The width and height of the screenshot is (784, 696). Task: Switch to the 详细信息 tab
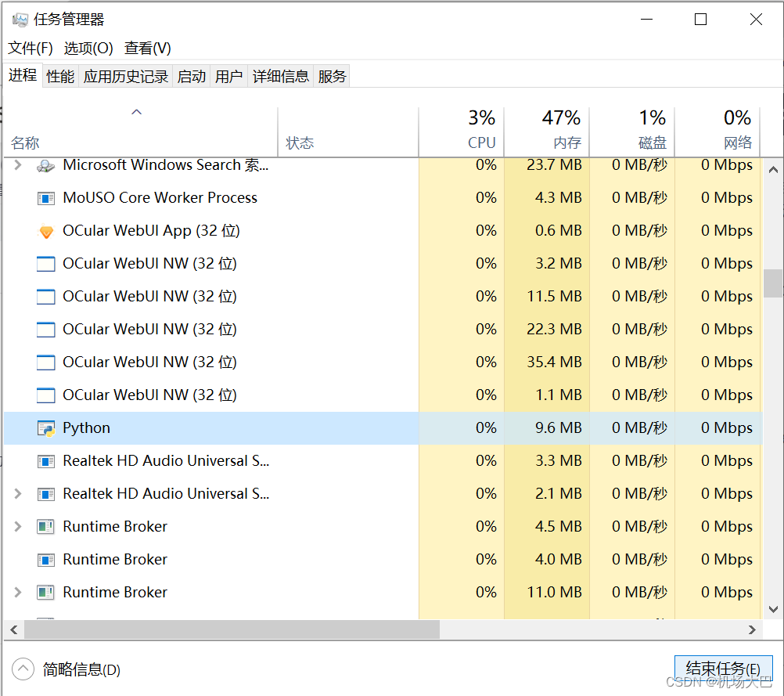pos(280,77)
